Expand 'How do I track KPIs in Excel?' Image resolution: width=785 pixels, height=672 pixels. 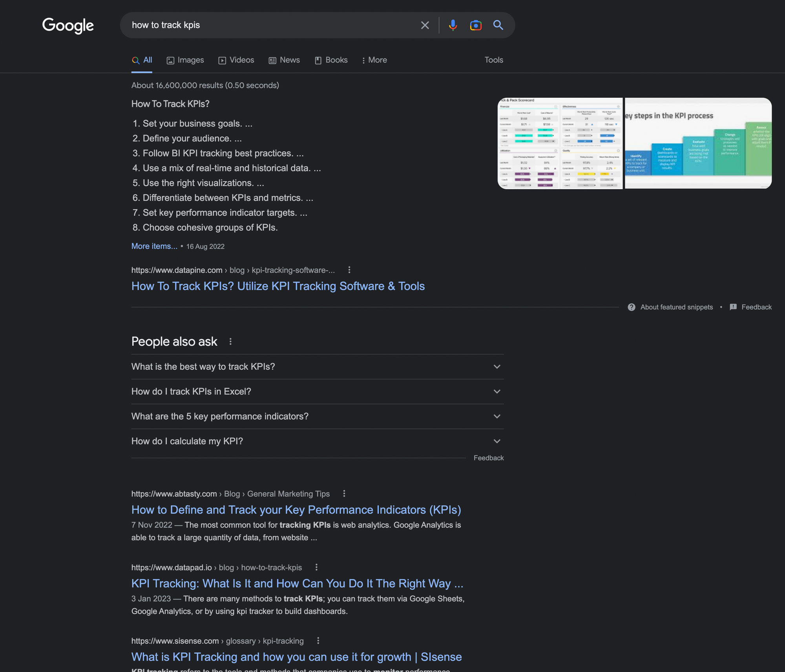497,391
